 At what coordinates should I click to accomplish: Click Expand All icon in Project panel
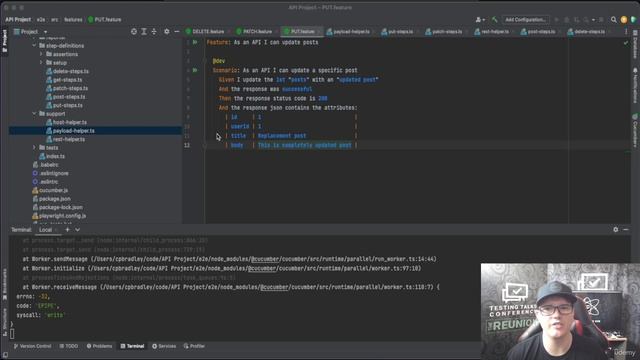point(144,31)
